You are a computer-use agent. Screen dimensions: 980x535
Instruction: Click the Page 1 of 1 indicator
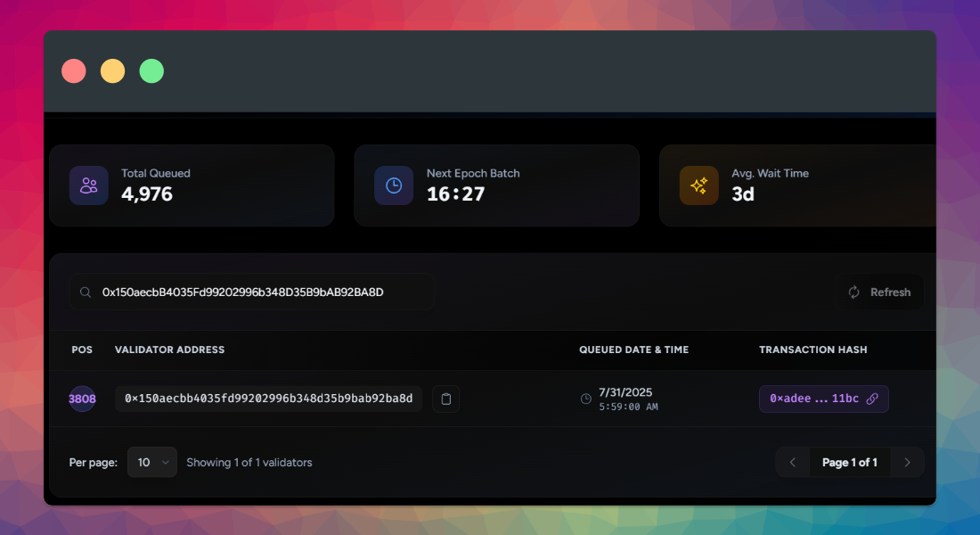tap(850, 463)
